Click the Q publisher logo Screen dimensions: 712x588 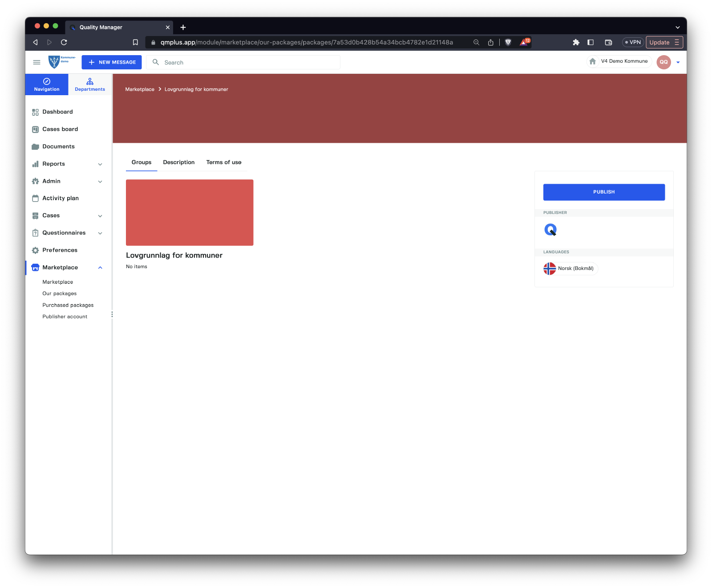550,230
